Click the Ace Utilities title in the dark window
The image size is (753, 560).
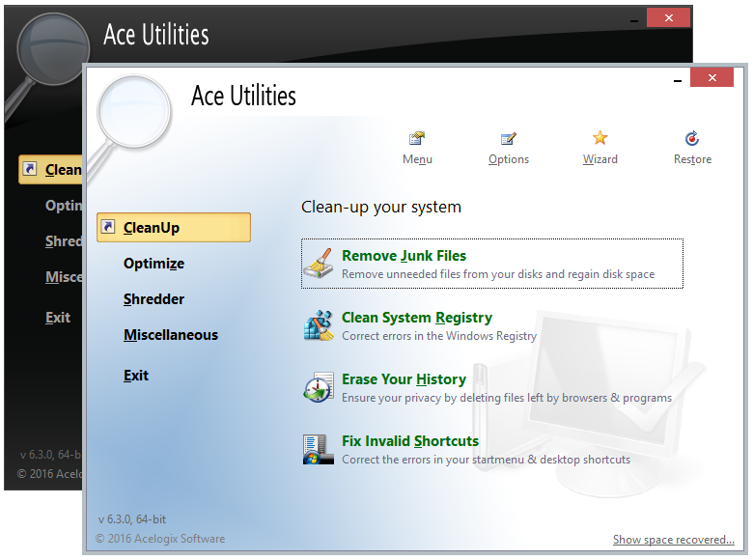[156, 35]
